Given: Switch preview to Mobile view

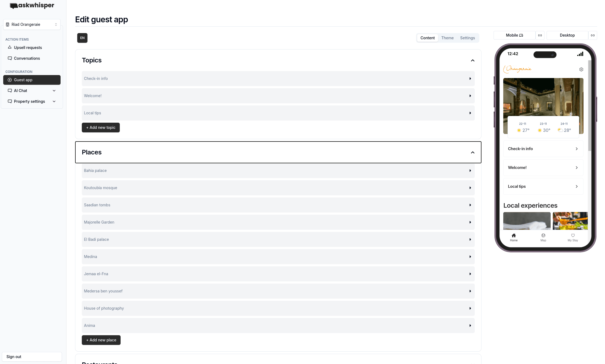Looking at the screenshot, I should coord(514,35).
